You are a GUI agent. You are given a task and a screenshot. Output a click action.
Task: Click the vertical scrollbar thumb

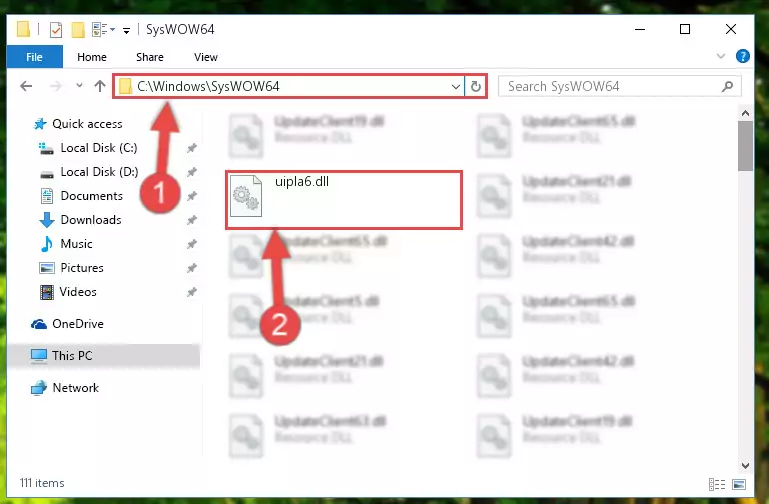pos(745,146)
